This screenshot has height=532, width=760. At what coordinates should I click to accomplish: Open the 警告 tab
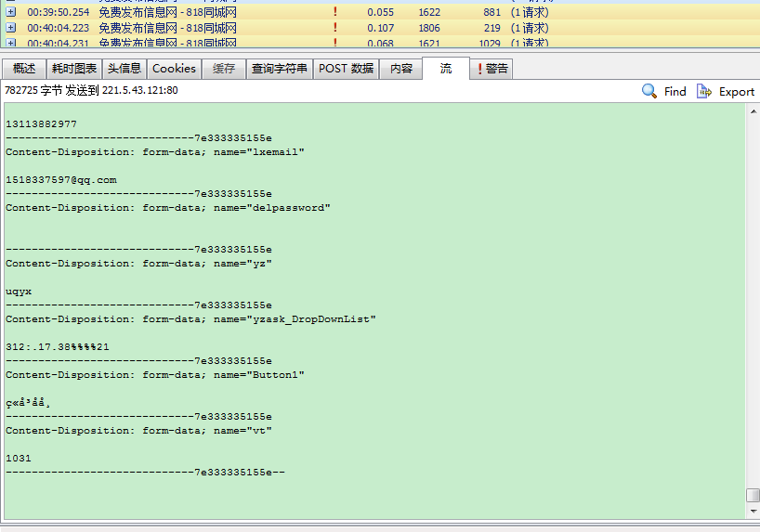point(491,69)
